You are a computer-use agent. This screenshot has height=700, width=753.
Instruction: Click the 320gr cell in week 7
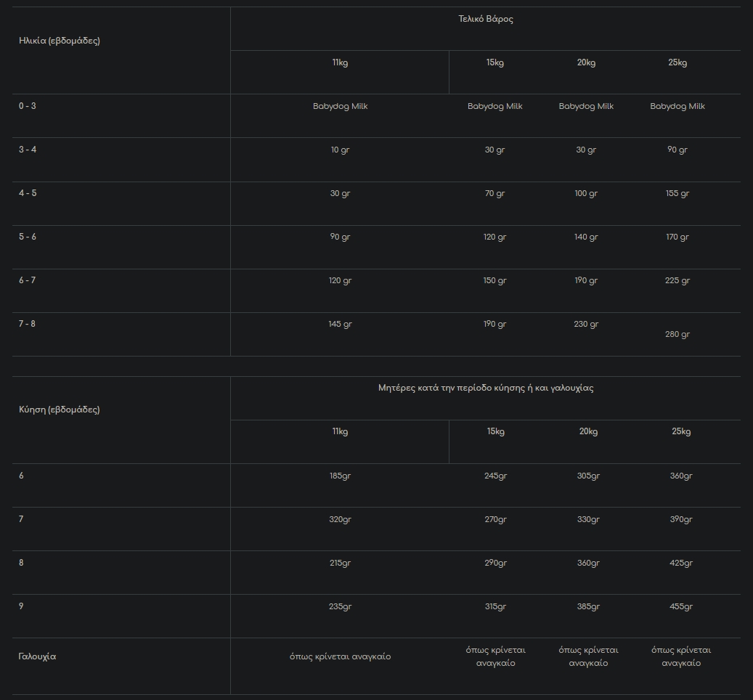point(340,519)
